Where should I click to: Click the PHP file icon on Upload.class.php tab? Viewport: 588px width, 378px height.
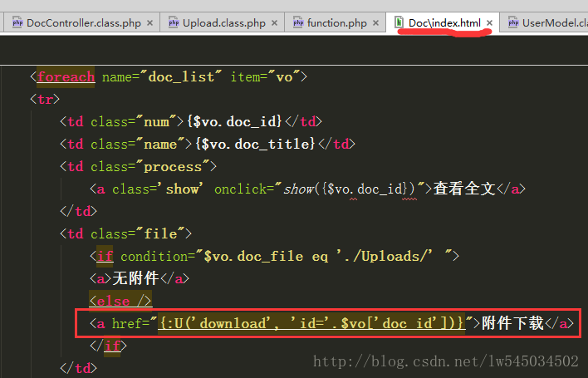point(174,23)
